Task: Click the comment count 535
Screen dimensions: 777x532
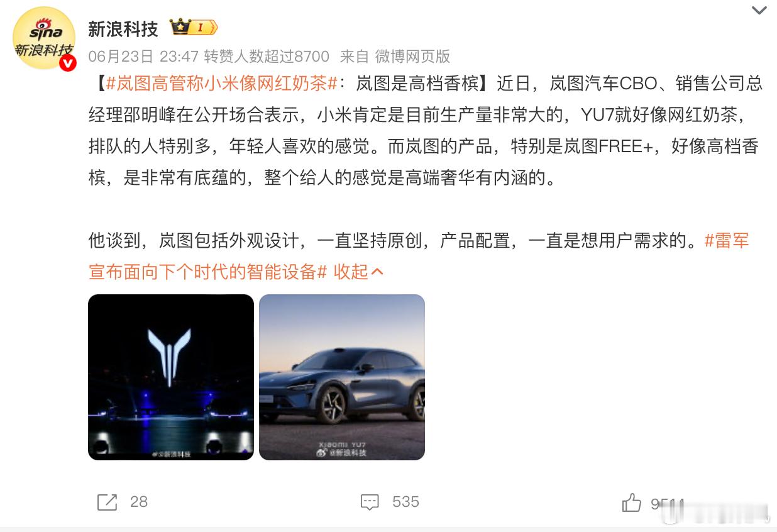Action: pos(405,502)
